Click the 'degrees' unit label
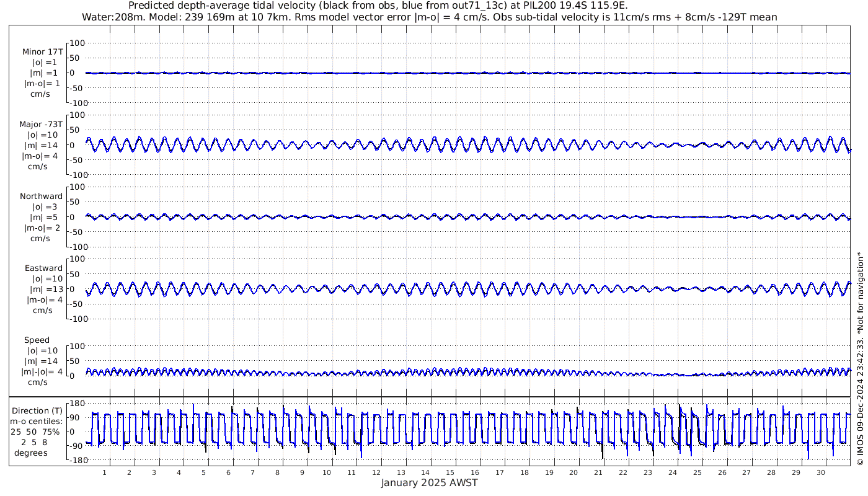The width and height of the screenshot is (868, 496). (31, 453)
